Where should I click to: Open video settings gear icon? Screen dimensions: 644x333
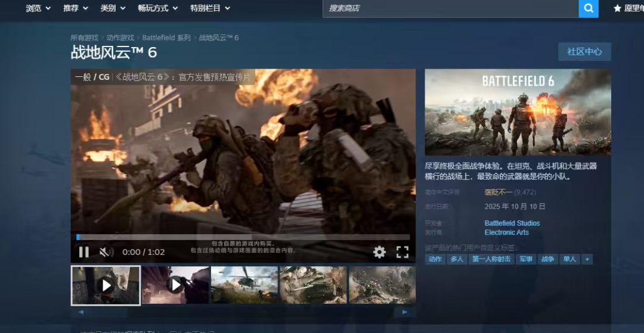(379, 252)
